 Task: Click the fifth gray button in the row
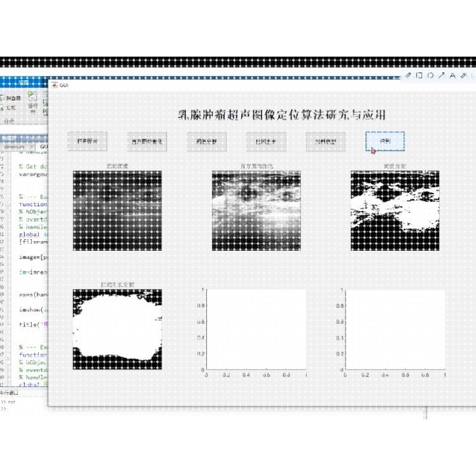[325, 141]
